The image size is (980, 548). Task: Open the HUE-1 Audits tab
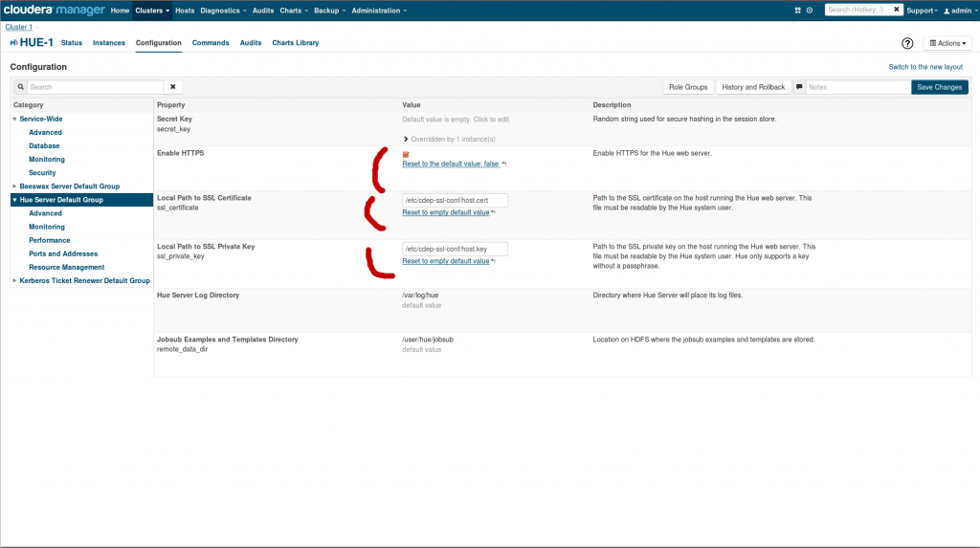[251, 43]
